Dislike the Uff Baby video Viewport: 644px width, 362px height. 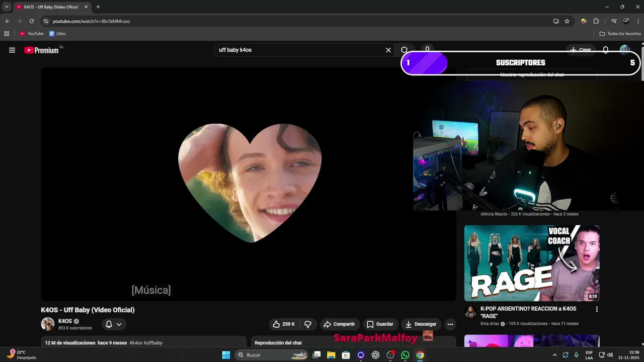(308, 324)
